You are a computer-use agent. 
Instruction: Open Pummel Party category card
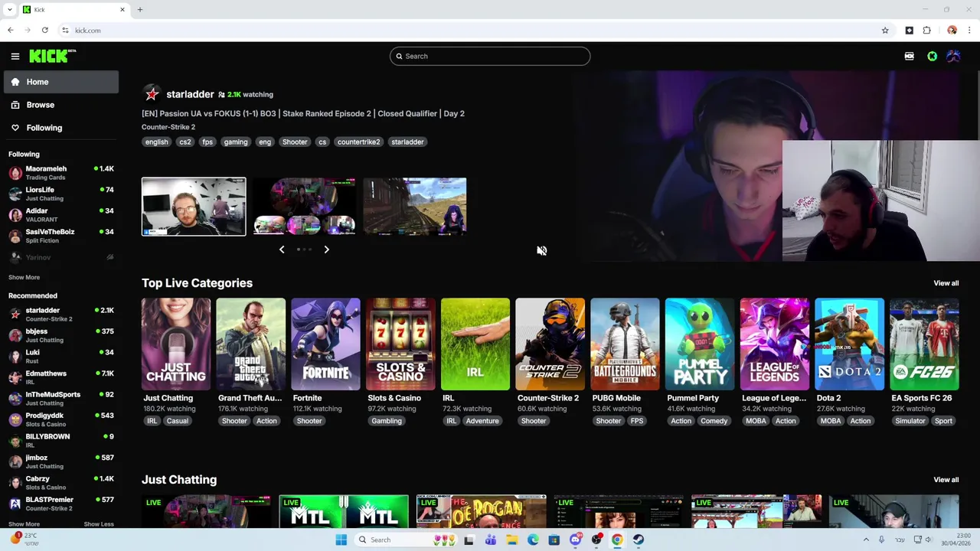(x=700, y=344)
